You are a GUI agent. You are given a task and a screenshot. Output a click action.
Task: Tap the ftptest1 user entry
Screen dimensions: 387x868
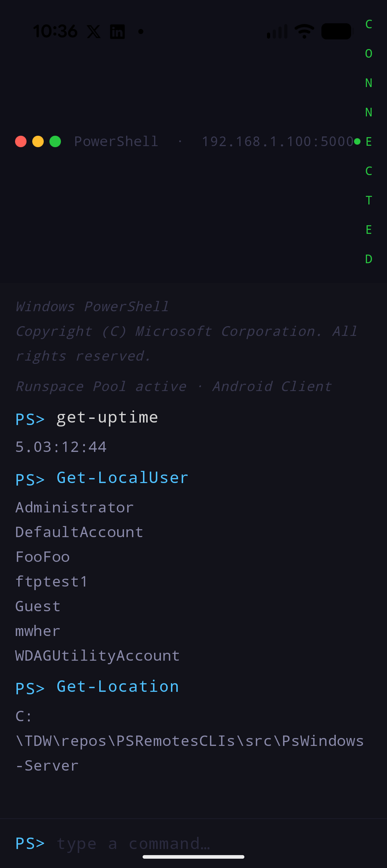51,582
